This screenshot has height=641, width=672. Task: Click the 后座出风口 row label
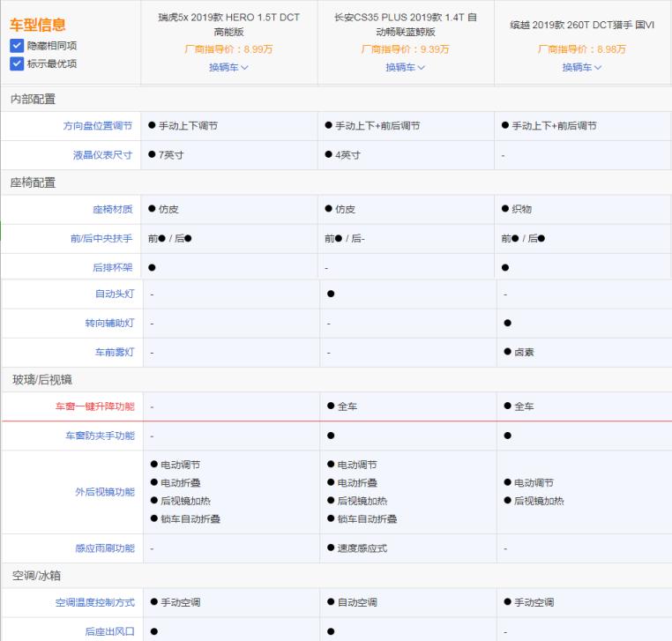pyautogui.click(x=109, y=631)
